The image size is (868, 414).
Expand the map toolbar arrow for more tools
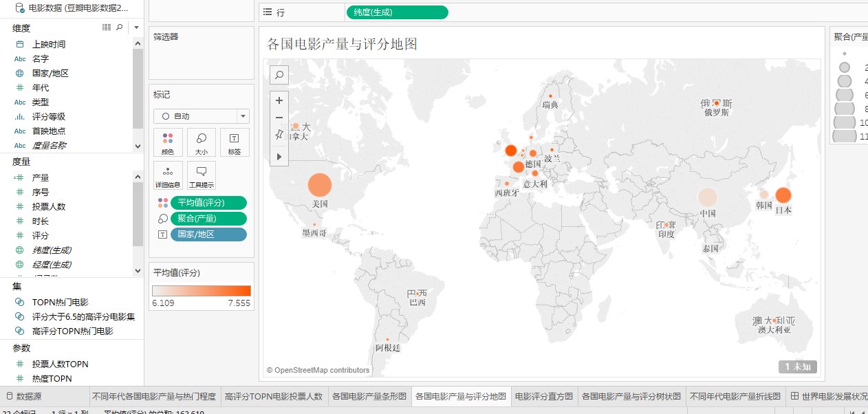279,157
